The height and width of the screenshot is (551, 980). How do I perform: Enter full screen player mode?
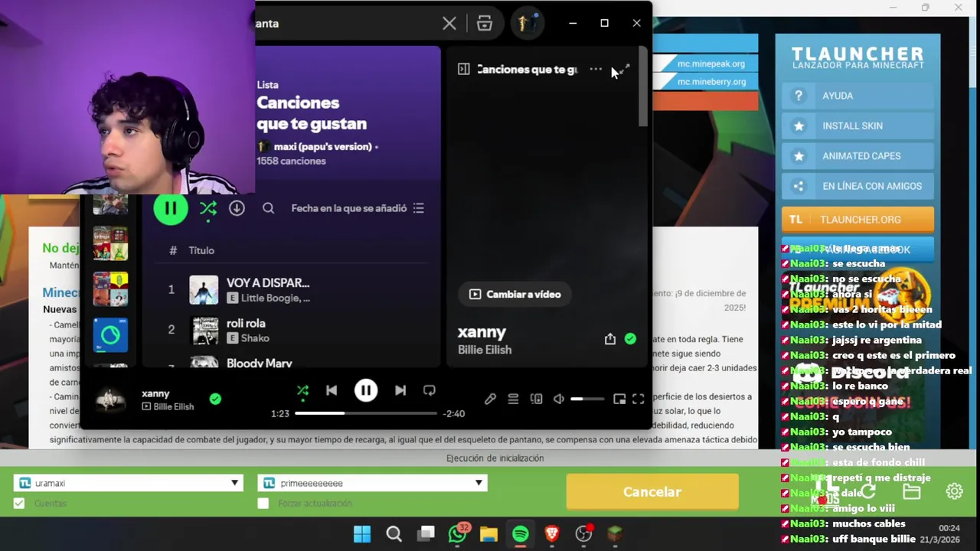pyautogui.click(x=638, y=399)
